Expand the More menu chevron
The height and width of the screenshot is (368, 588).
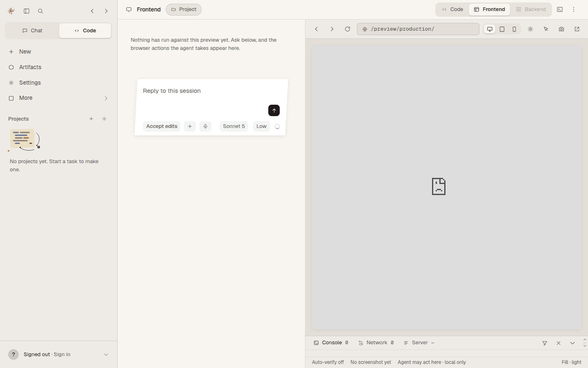coord(106,98)
